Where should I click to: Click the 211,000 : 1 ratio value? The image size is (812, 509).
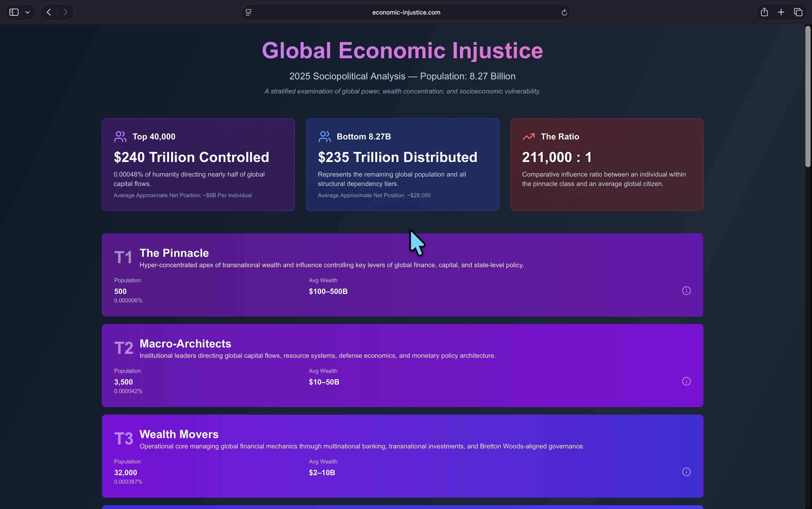point(557,157)
